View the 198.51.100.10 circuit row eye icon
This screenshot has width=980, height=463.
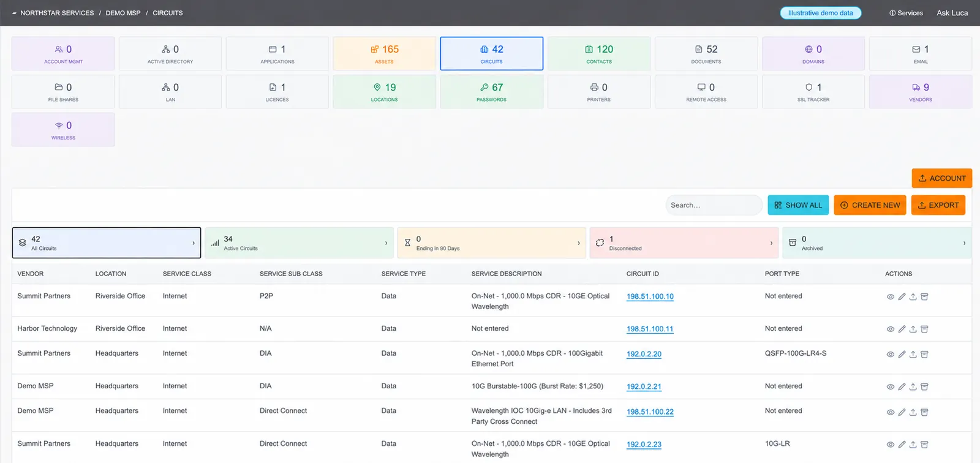click(x=890, y=297)
